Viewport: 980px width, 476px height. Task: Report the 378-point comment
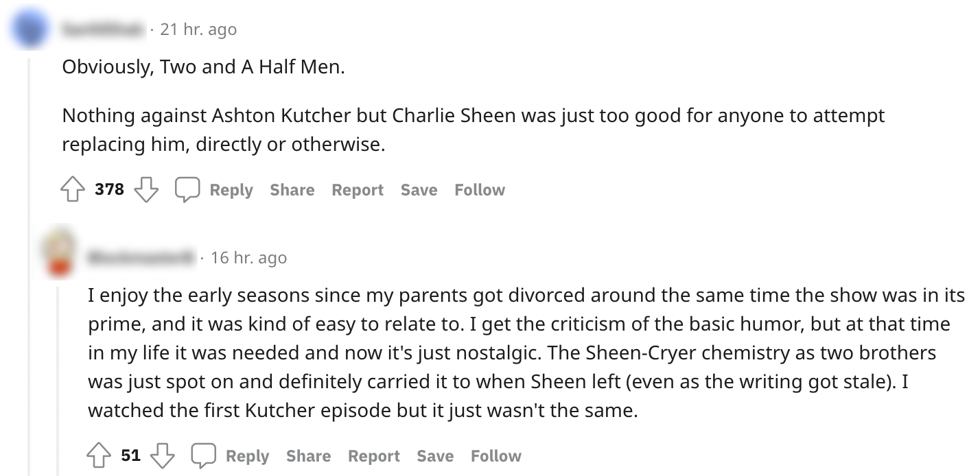click(x=357, y=190)
